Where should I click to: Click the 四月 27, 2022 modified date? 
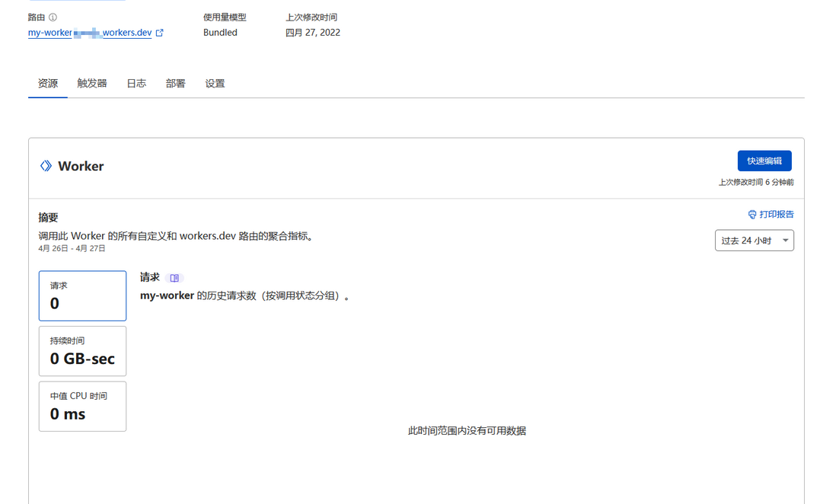point(313,33)
